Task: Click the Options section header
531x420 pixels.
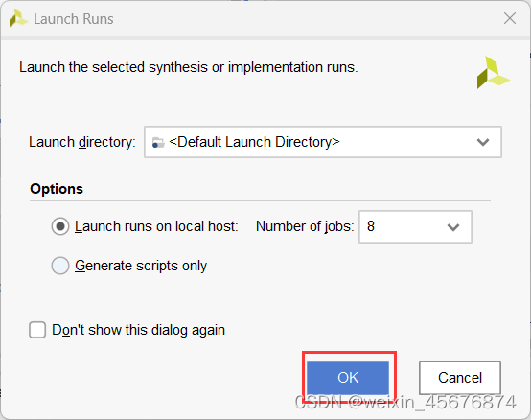Action: [57, 189]
